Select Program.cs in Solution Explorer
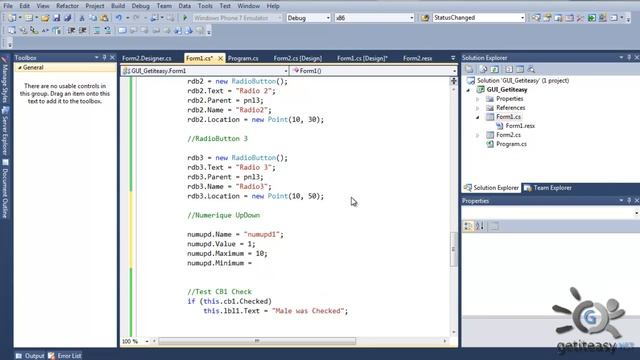The height and width of the screenshot is (360, 640). pos(511,144)
